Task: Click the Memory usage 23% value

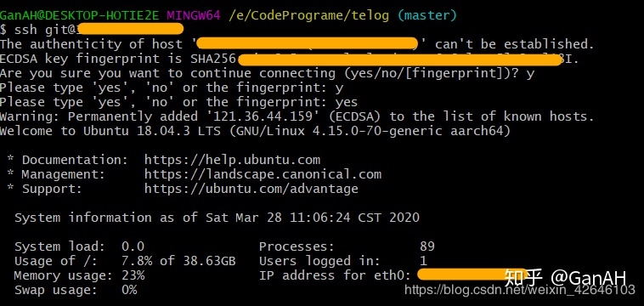Action: [x=133, y=275]
